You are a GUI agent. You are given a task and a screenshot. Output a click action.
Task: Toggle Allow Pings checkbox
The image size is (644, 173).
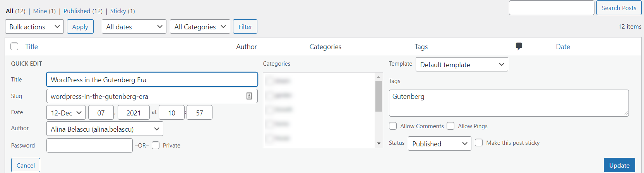click(450, 126)
